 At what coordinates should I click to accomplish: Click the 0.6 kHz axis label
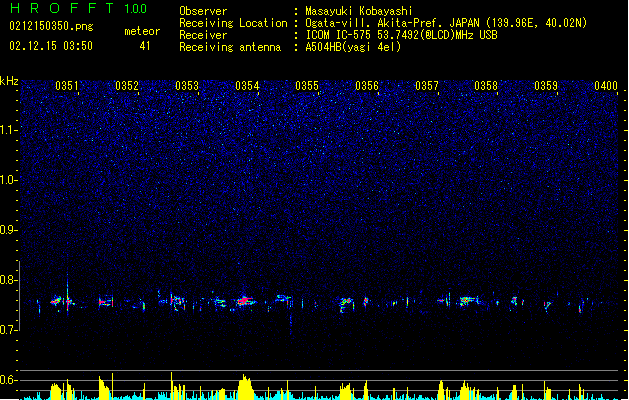(x=8, y=380)
